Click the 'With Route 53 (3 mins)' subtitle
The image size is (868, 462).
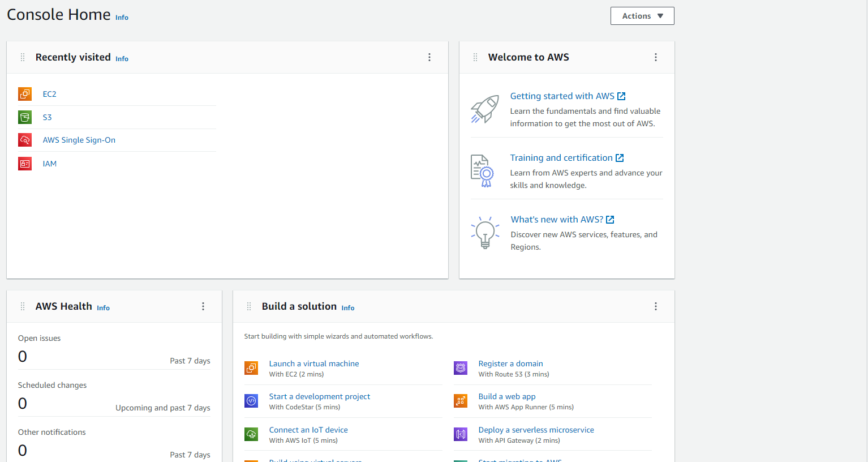514,374
